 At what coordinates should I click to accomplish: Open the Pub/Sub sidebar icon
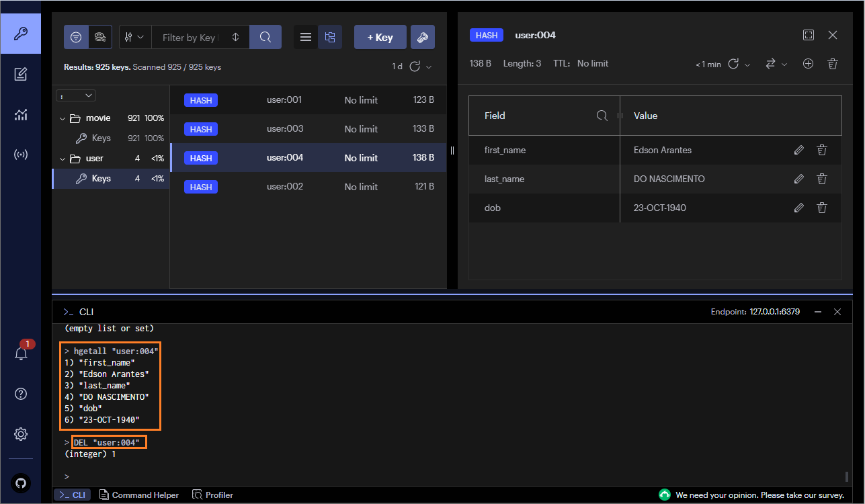click(20, 155)
